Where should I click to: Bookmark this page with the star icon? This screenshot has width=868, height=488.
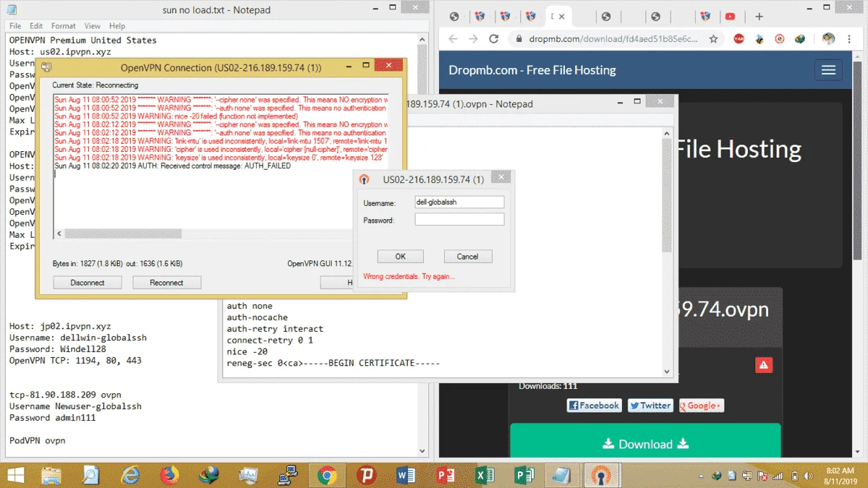[713, 39]
